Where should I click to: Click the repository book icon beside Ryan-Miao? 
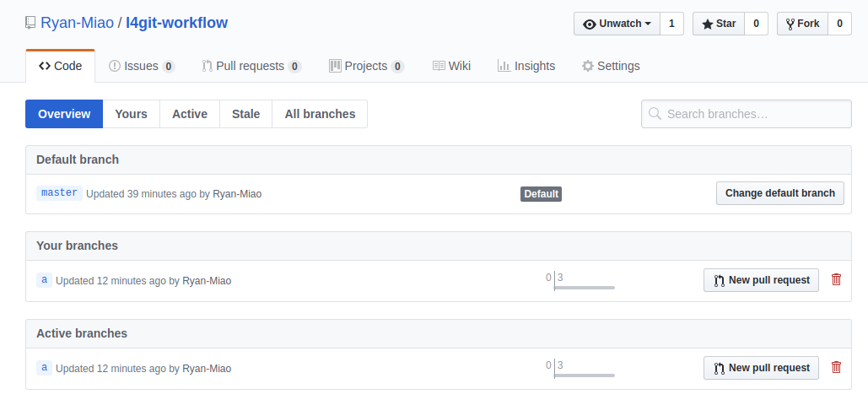(x=30, y=24)
